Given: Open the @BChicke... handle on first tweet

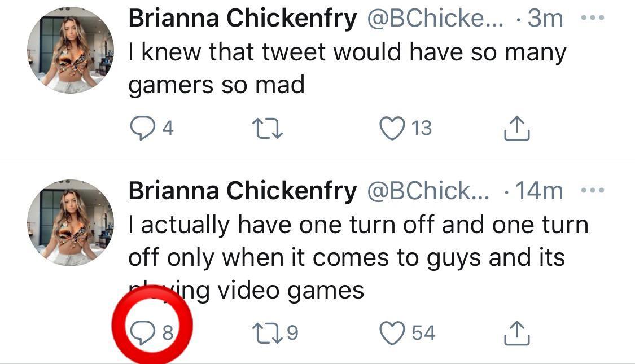Looking at the screenshot, I should point(435,19).
